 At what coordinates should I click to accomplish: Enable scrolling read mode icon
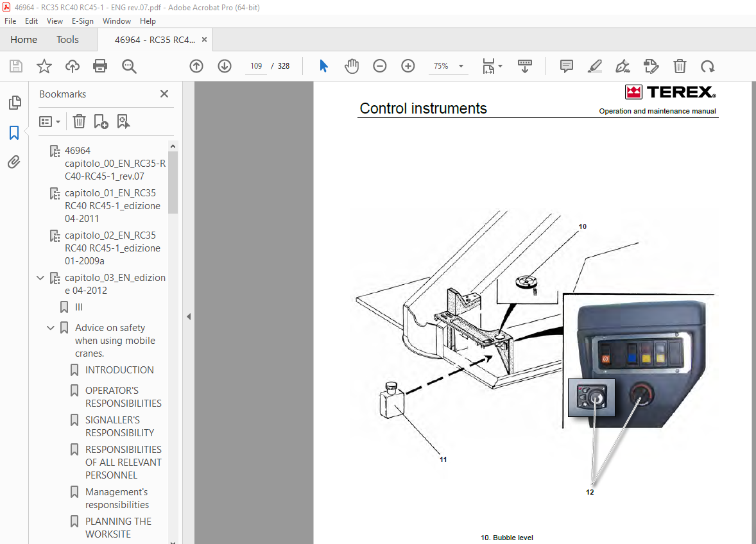[524, 66]
